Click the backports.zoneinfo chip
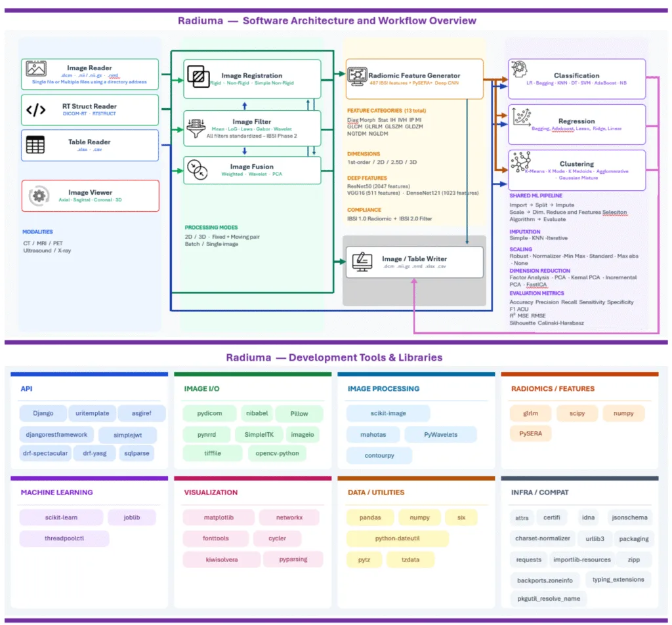 pos(544,580)
